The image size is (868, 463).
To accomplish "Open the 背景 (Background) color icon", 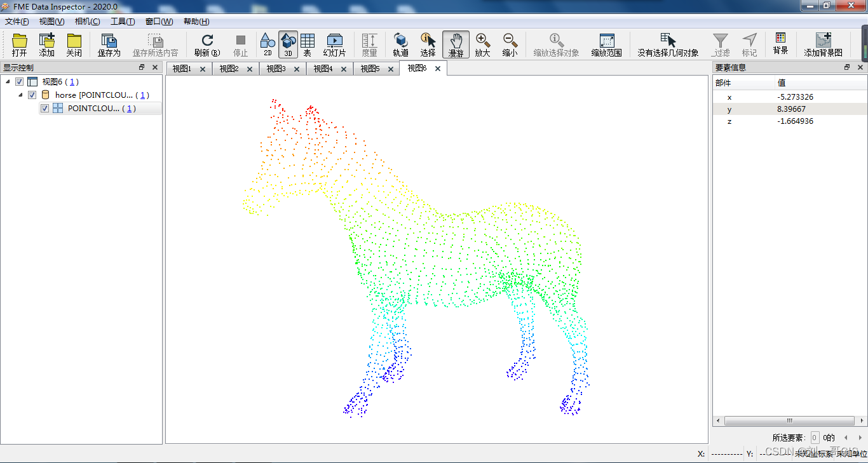I will point(780,43).
